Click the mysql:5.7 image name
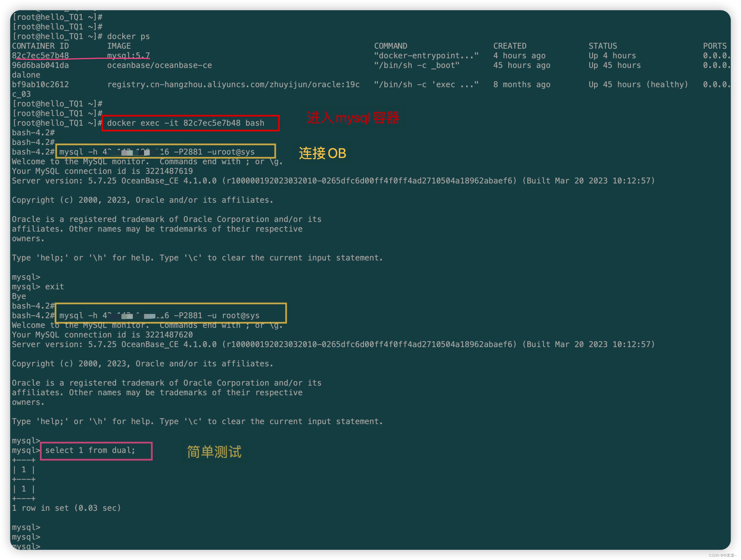The image size is (741, 560). tap(128, 55)
